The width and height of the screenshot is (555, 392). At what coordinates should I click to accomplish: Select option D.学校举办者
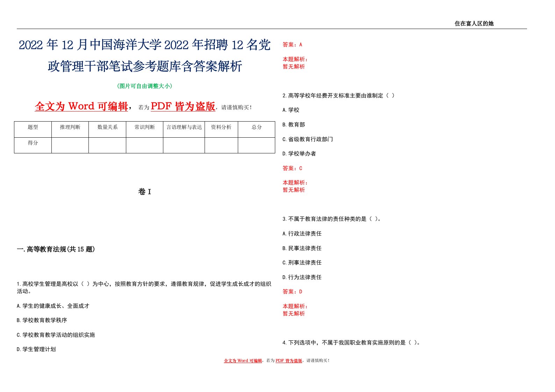299,153
